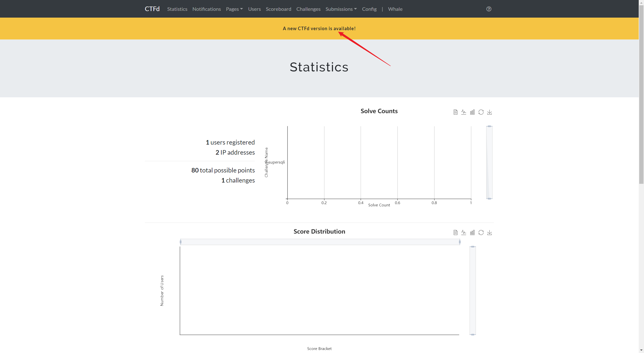644x353 pixels.
Task: Click Score Distribution horizontal zoom slider left handle
Action: click(x=180, y=242)
